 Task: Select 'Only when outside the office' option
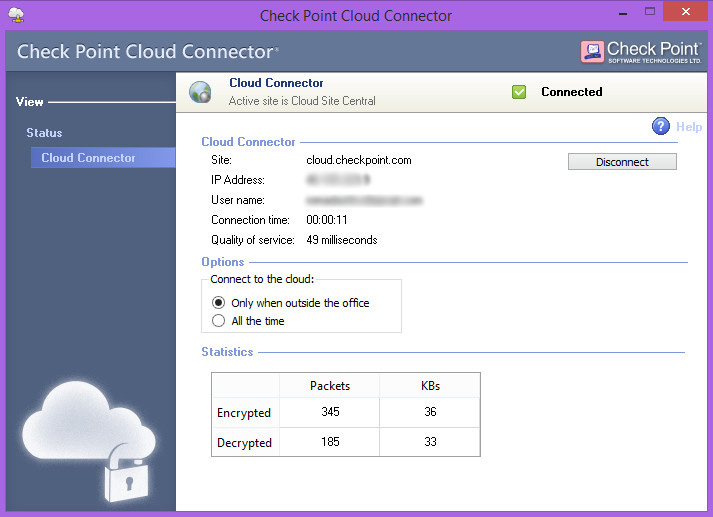coord(291,303)
